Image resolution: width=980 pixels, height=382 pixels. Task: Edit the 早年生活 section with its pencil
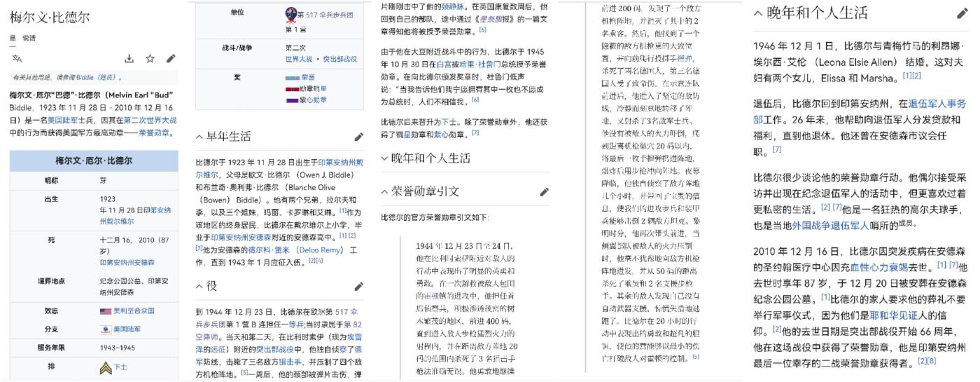pyautogui.click(x=359, y=137)
